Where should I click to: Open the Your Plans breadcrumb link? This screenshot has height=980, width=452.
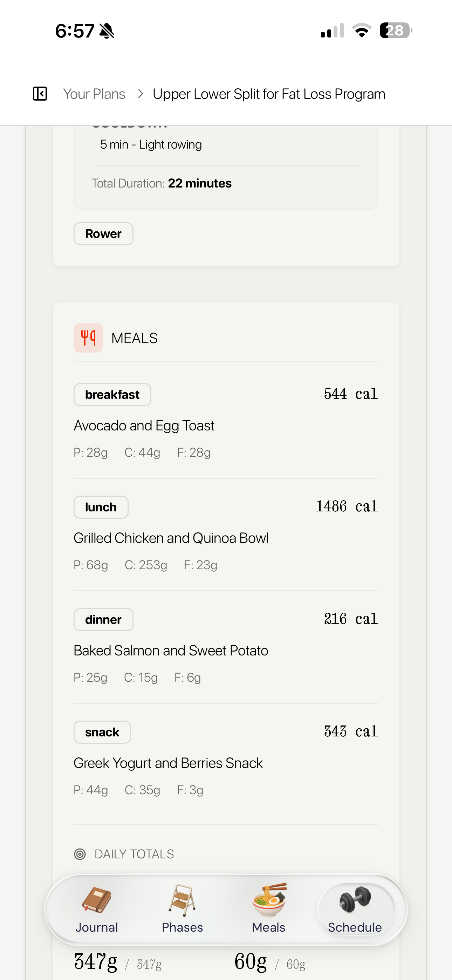coord(94,94)
